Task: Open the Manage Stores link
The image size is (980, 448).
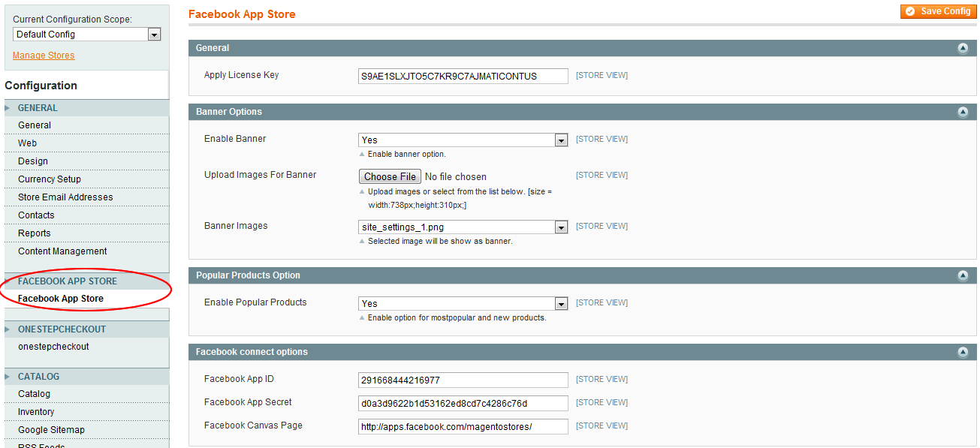Action: click(x=44, y=56)
